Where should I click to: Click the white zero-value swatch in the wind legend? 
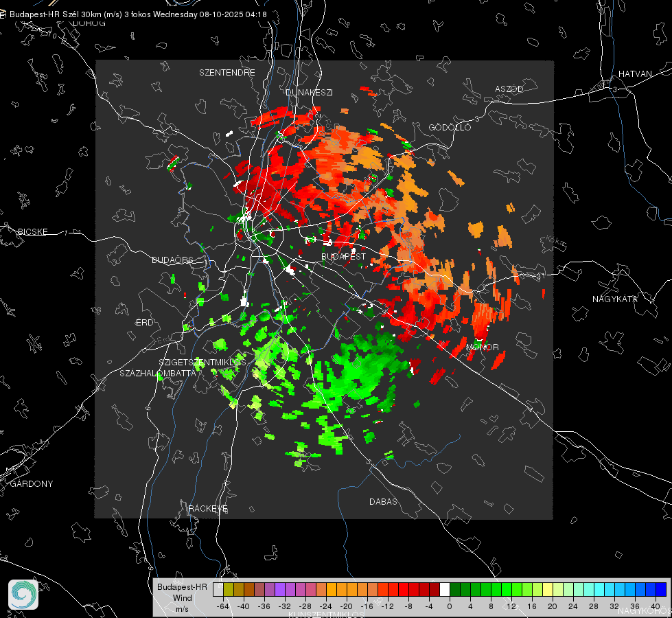(x=445, y=590)
